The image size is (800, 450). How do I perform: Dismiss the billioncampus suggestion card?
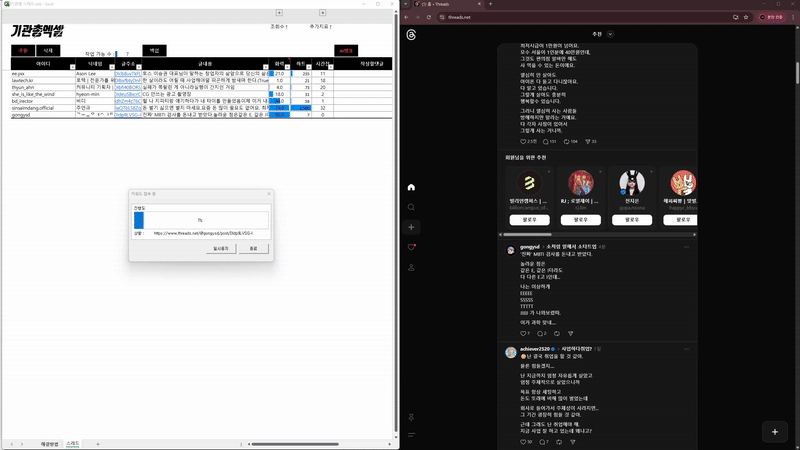[549, 171]
